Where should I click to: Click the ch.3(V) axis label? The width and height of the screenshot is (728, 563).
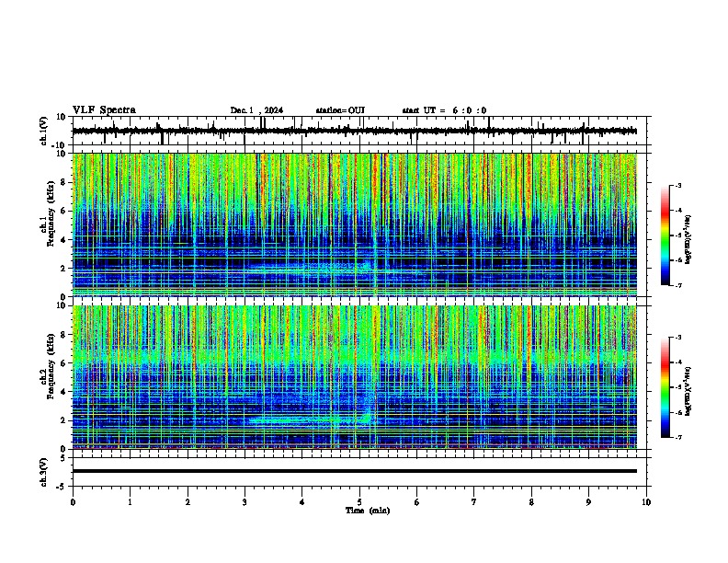[44, 472]
